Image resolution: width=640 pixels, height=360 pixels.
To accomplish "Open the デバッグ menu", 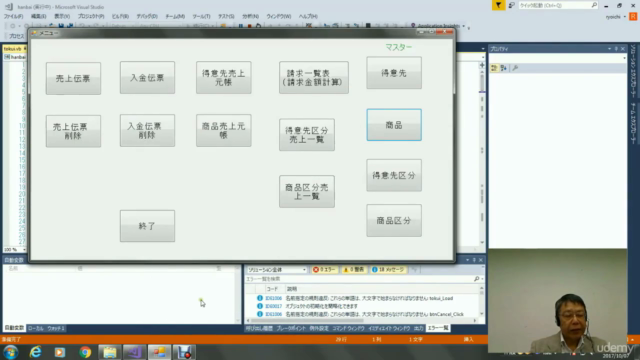I will coord(147,16).
